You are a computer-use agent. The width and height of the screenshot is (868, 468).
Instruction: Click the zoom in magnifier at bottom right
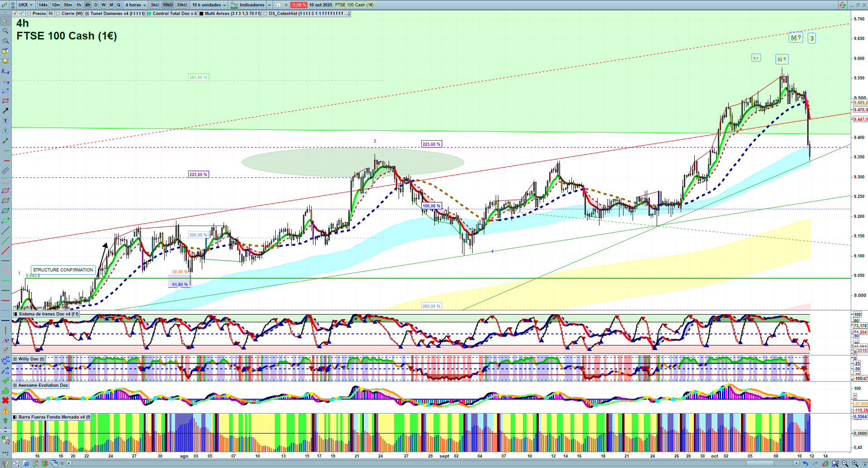pyautogui.click(x=855, y=463)
